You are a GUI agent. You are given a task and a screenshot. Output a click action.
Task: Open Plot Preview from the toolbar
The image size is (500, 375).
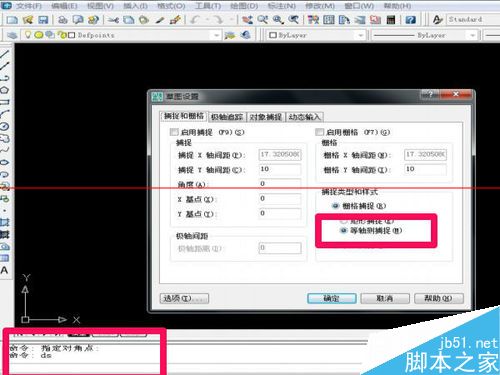coord(78,20)
